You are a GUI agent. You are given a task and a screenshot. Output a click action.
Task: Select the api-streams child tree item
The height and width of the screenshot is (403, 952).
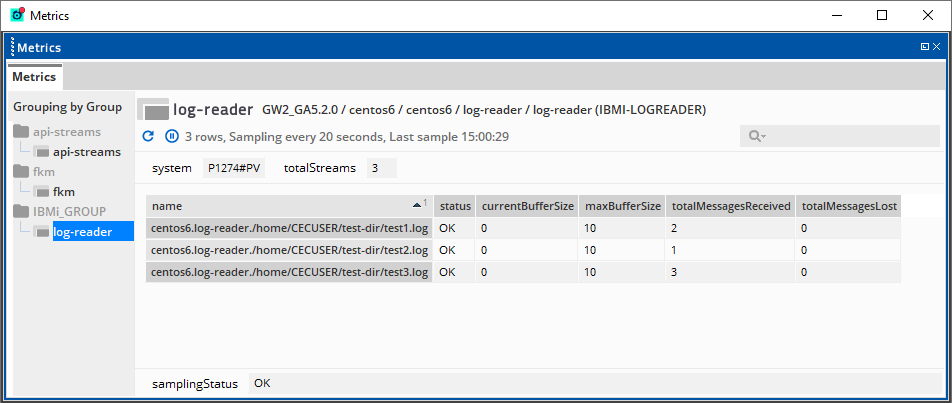tap(86, 152)
